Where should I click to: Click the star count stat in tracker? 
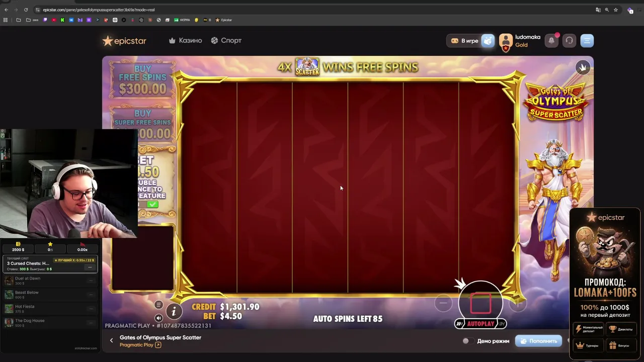50,247
